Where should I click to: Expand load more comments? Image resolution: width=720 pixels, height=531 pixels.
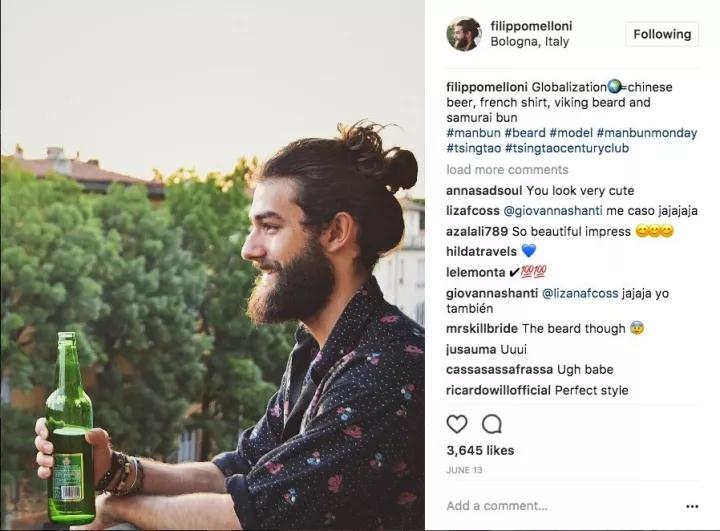pos(507,169)
